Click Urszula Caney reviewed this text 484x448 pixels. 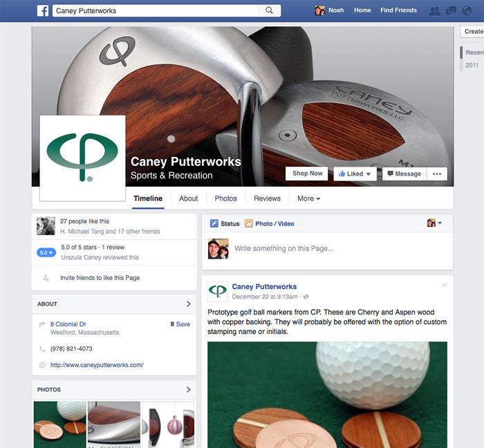(100, 257)
